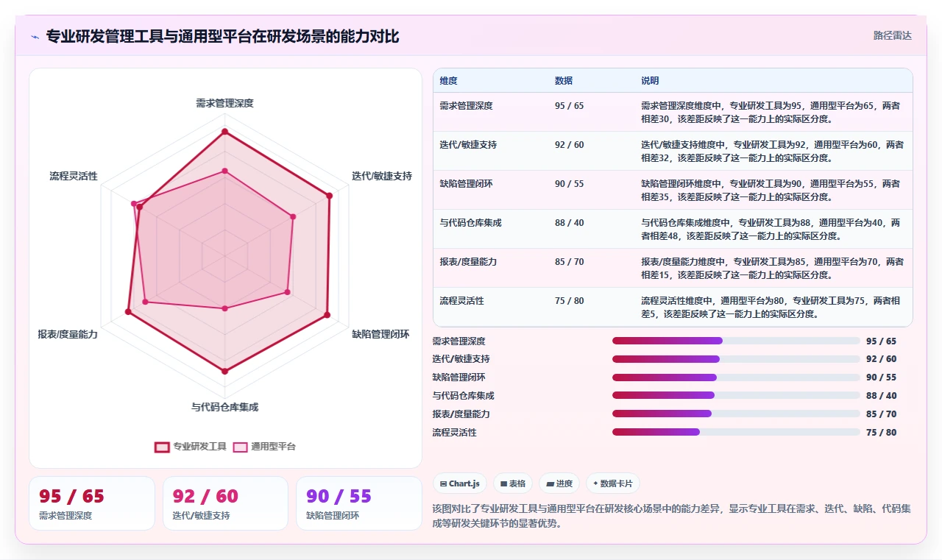Open the 90 / 55 缺陷管理闭环 card

(x=359, y=503)
